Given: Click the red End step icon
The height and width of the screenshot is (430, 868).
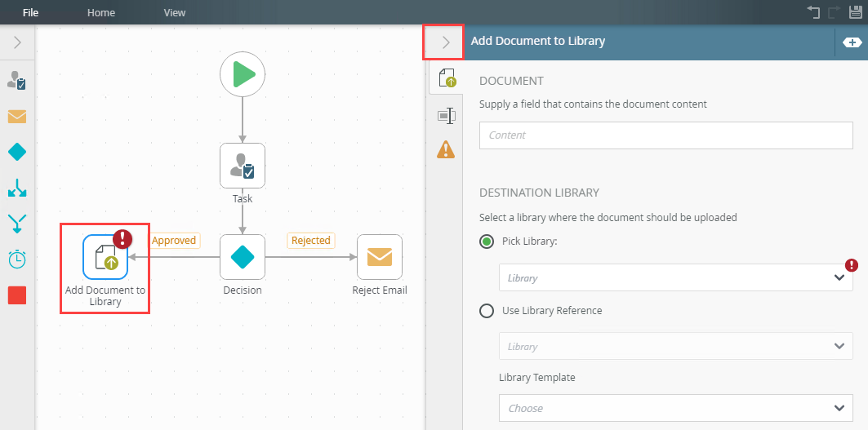Looking at the screenshot, I should click(x=17, y=295).
